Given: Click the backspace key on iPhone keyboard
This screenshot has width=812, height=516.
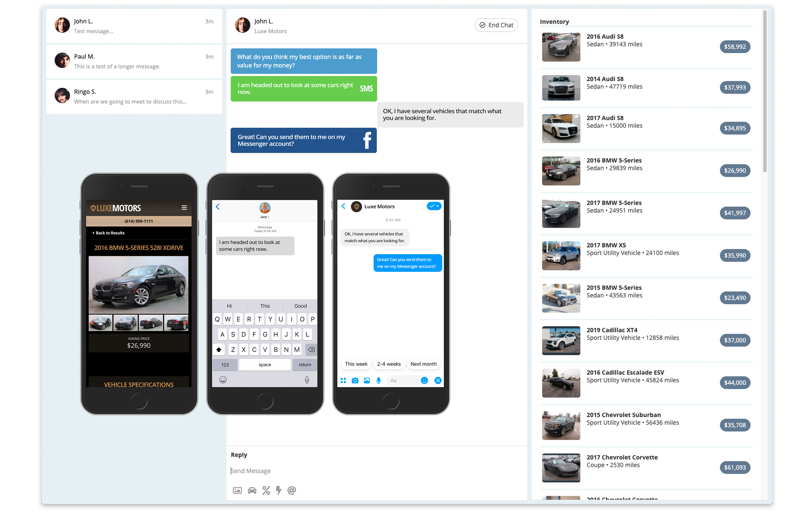Looking at the screenshot, I should click(x=311, y=350).
